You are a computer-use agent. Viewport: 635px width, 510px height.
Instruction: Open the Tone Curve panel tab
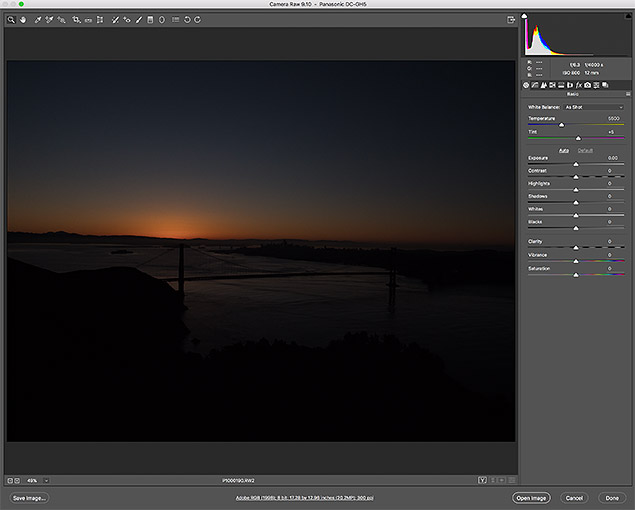point(537,85)
